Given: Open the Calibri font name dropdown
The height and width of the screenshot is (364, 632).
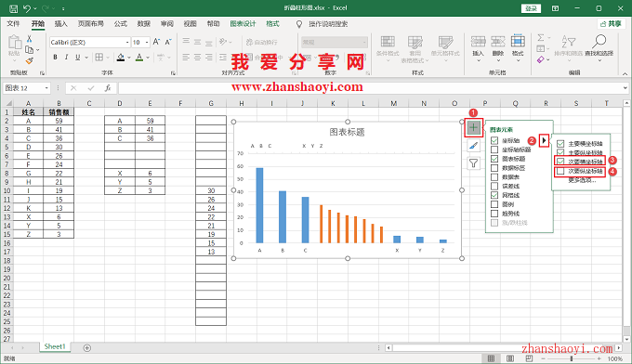Looking at the screenshot, I should tap(127, 43).
